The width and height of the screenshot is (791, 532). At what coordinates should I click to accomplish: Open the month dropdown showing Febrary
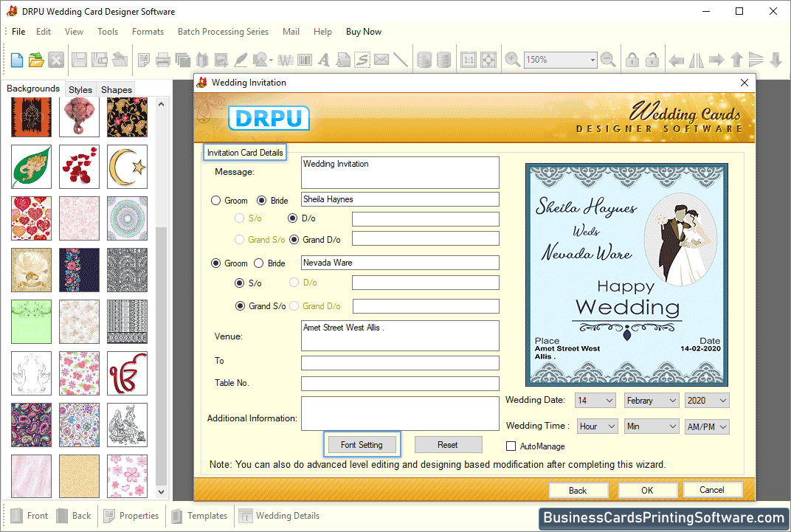tap(652, 401)
